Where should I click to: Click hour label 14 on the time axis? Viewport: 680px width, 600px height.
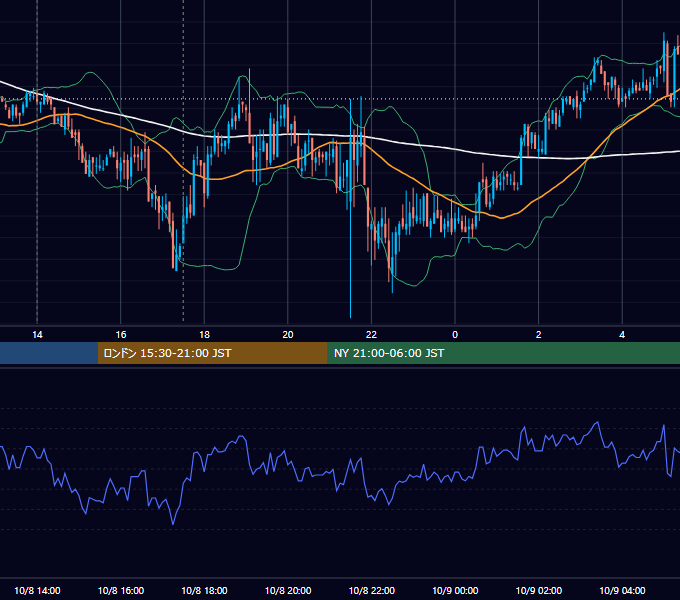pos(37,335)
